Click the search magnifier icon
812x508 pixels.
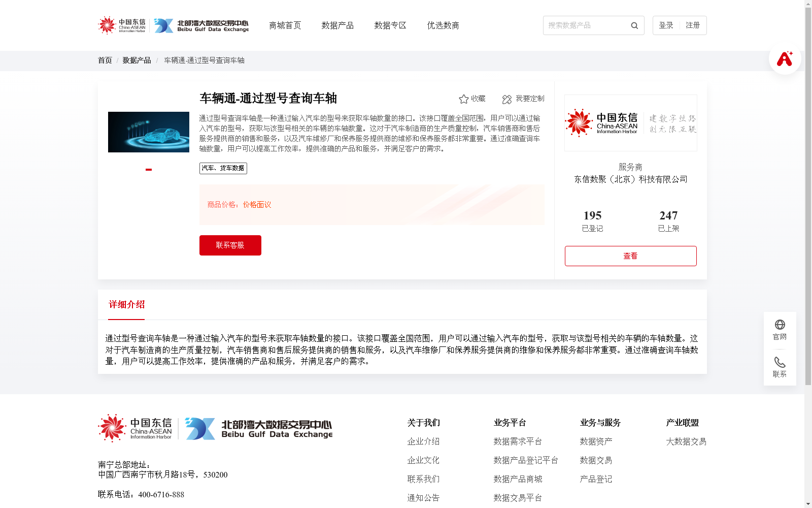(634, 25)
